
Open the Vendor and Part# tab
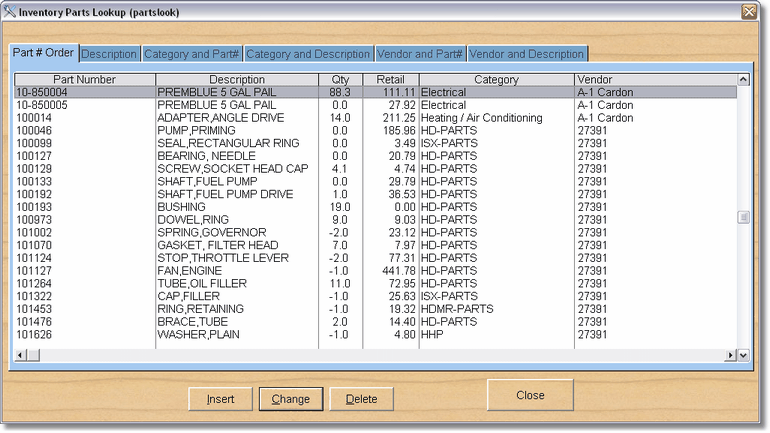point(420,54)
